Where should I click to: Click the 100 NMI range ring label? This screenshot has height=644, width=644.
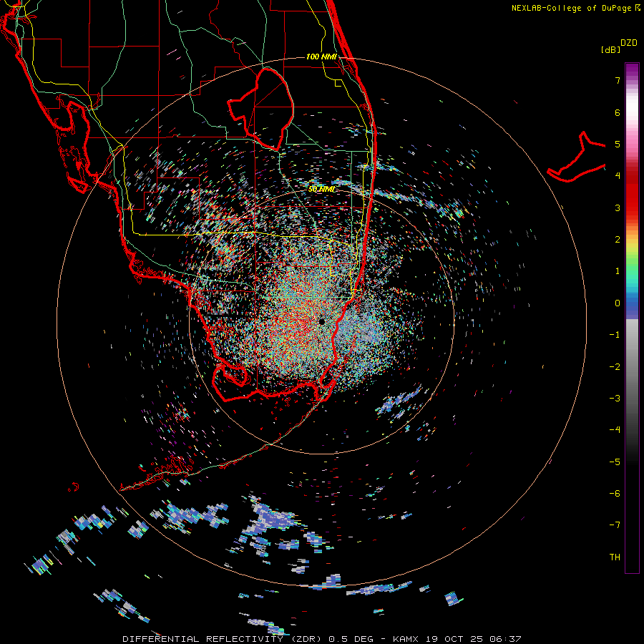click(321, 57)
